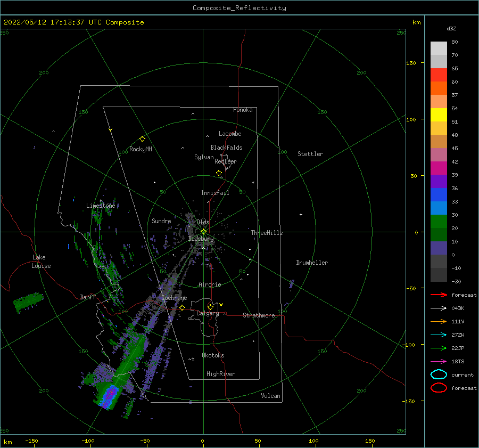Click the red forecast arrow in legend
The image size is (479, 448).
[x=439, y=295]
